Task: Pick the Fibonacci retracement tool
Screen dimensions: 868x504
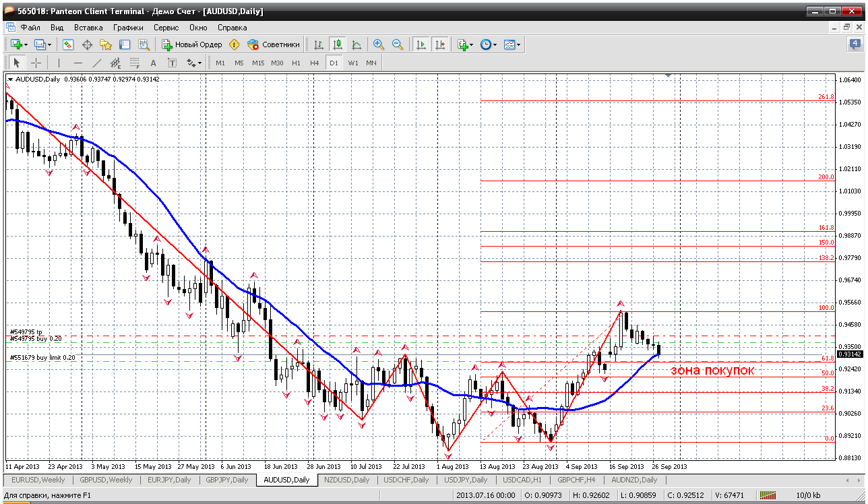Action: 133,63
